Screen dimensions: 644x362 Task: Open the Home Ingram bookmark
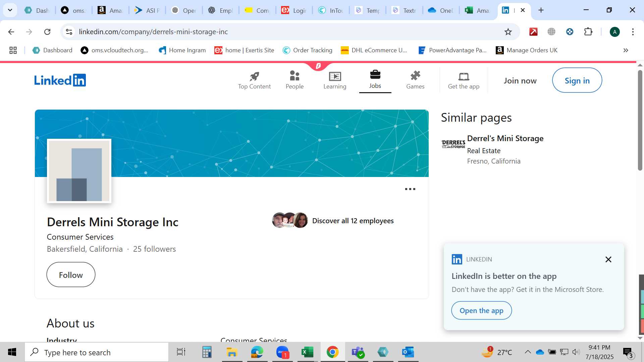(x=182, y=50)
